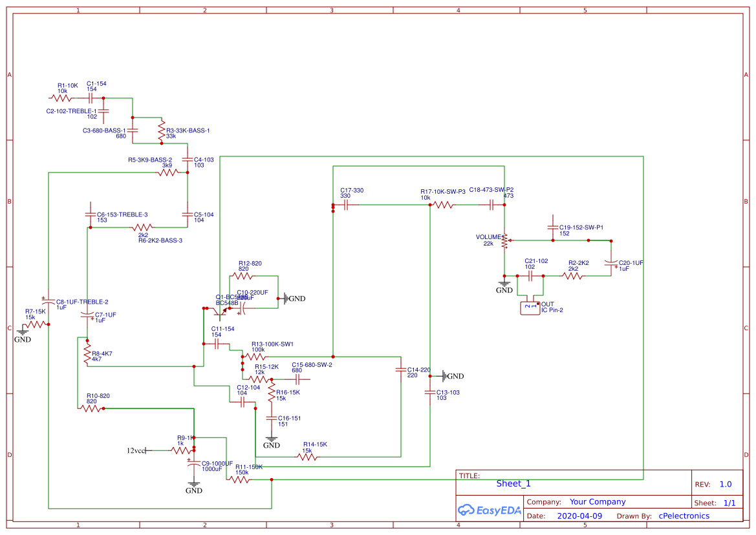Select the R17-10K-SW-P3 resistor
Screen dimensions: 756x535
(x=443, y=205)
